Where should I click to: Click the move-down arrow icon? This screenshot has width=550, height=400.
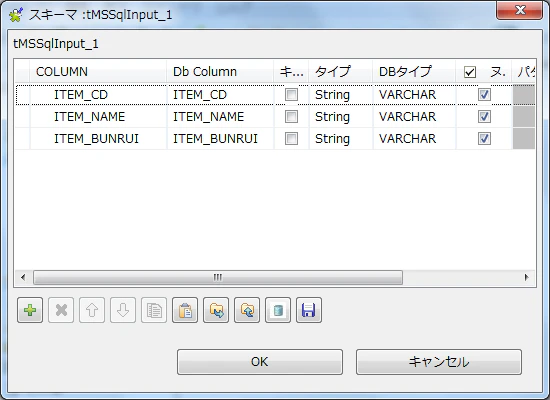coord(123,310)
